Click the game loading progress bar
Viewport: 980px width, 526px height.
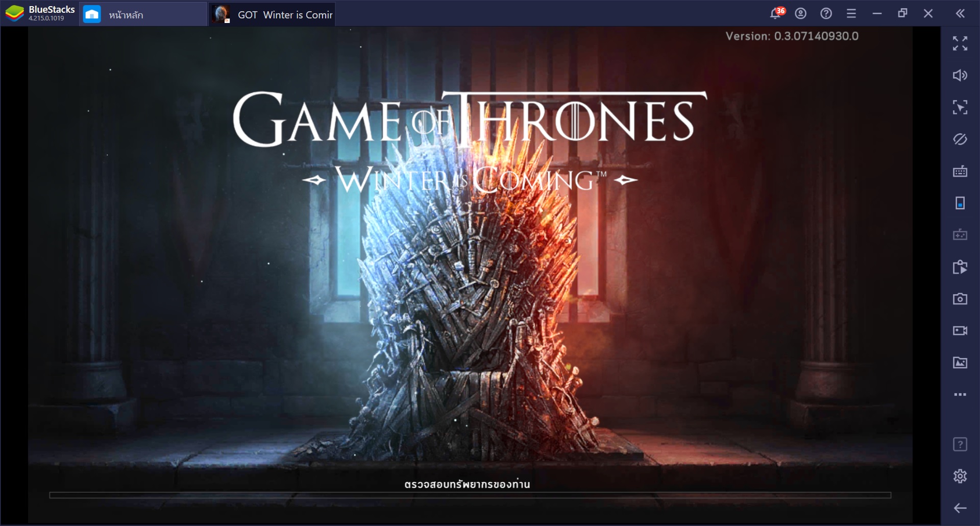(470, 495)
